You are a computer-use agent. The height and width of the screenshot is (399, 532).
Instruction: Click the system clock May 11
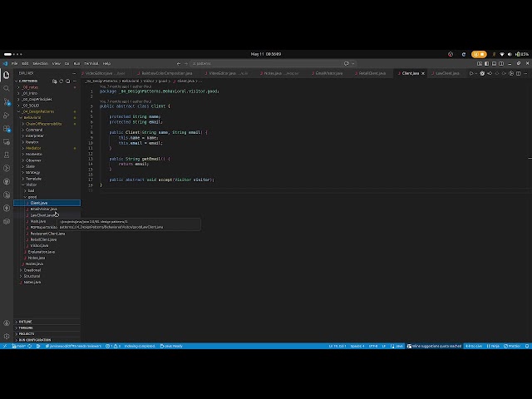266,54
